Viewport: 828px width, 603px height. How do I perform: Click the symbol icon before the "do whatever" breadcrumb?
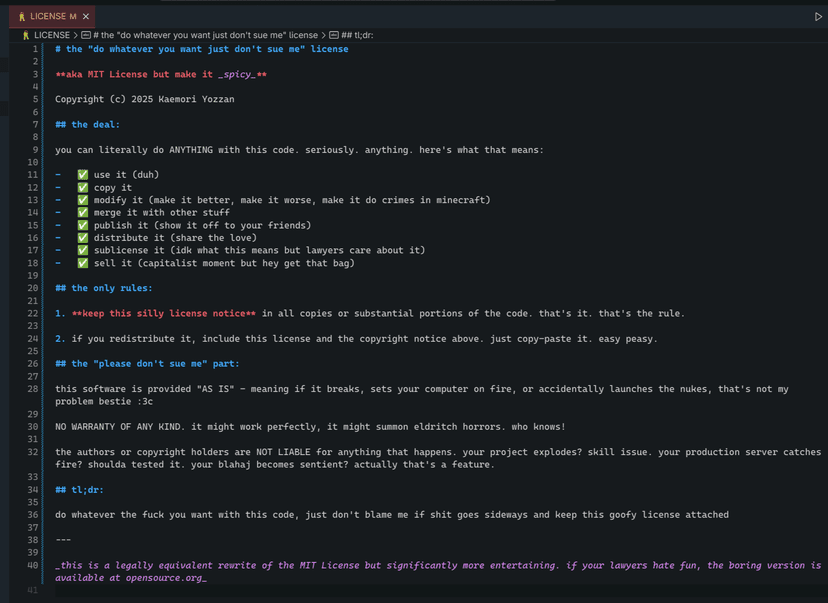[x=86, y=35]
